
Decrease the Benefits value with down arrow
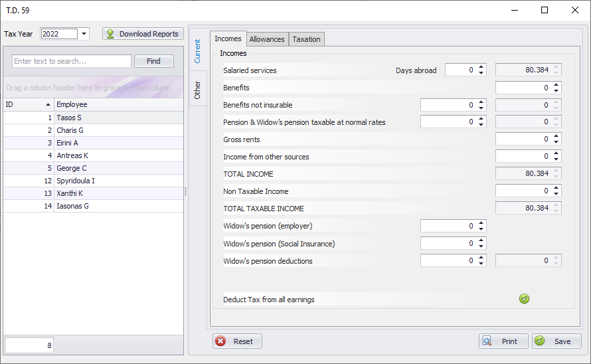coord(556,90)
